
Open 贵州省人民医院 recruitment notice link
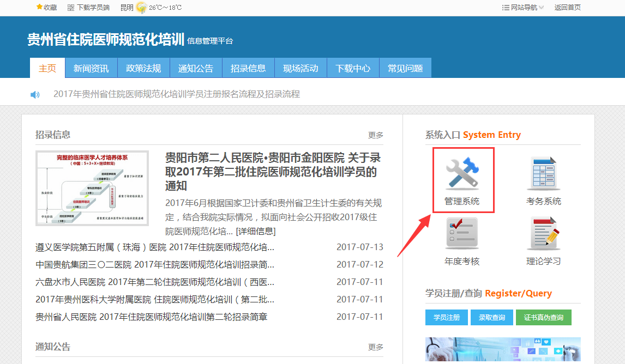[x=151, y=317]
